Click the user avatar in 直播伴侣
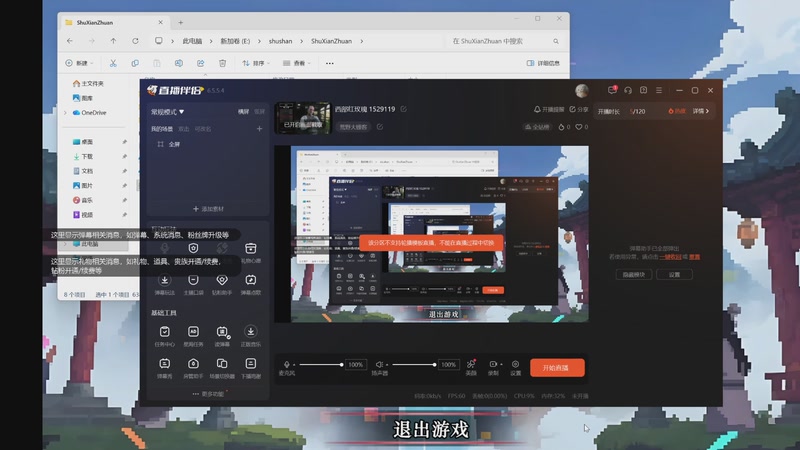Image resolution: width=800 pixels, height=450 pixels. tap(582, 90)
